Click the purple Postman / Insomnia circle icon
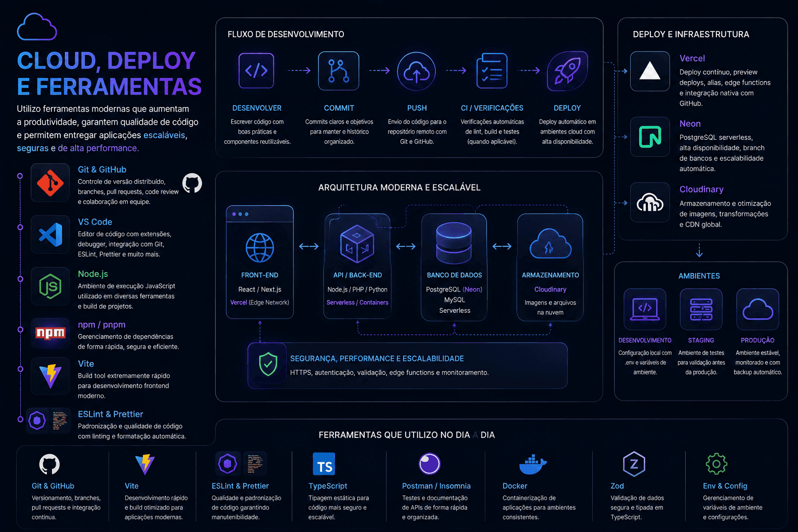 (x=430, y=464)
